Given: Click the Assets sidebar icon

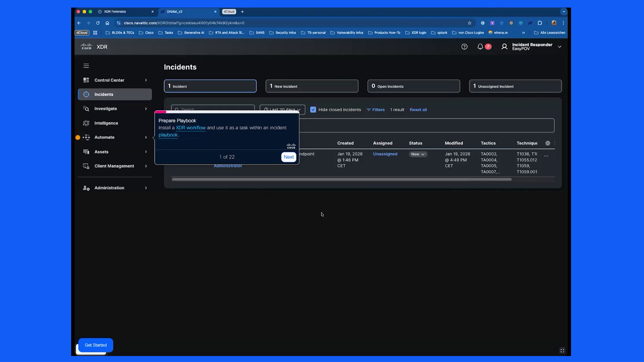Looking at the screenshot, I should [86, 152].
